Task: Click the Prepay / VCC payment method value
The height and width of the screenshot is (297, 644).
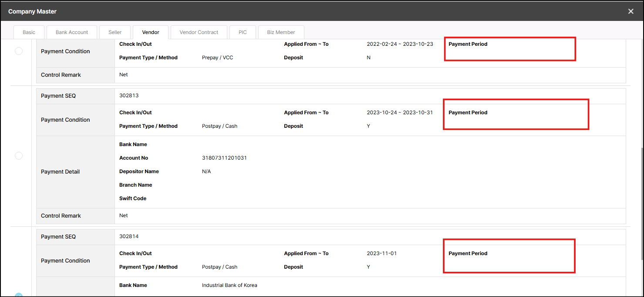Action: click(217, 58)
